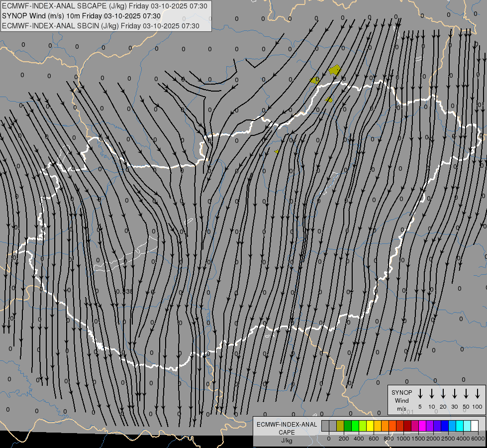The image size is (487, 448).
Task: Pick the 30 m/s wind legend arrow
Action: [455, 394]
